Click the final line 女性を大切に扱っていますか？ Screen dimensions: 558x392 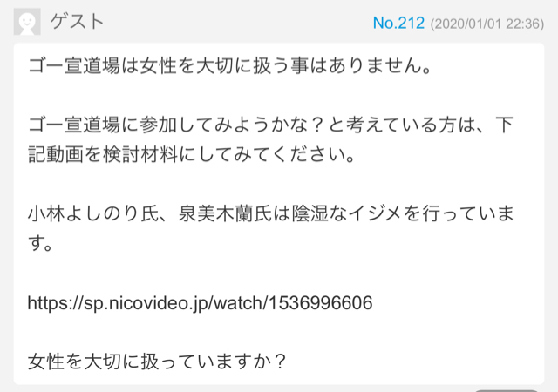(157, 362)
